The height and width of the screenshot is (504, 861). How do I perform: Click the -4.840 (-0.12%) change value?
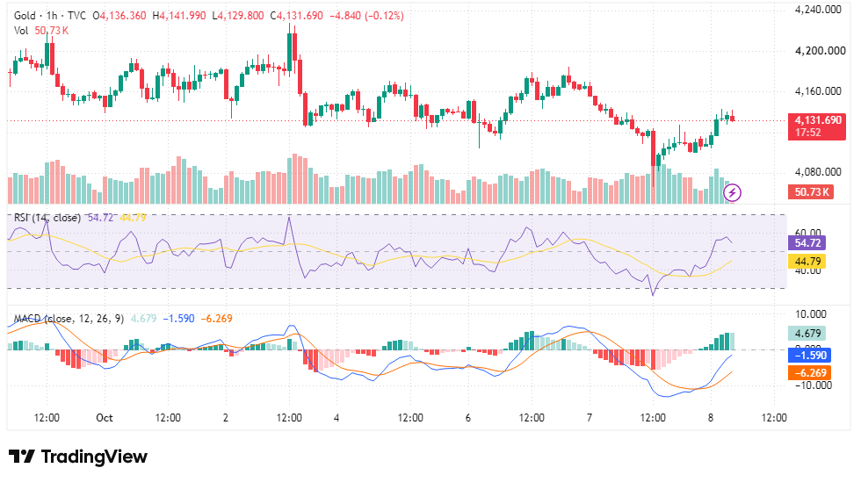366,16
